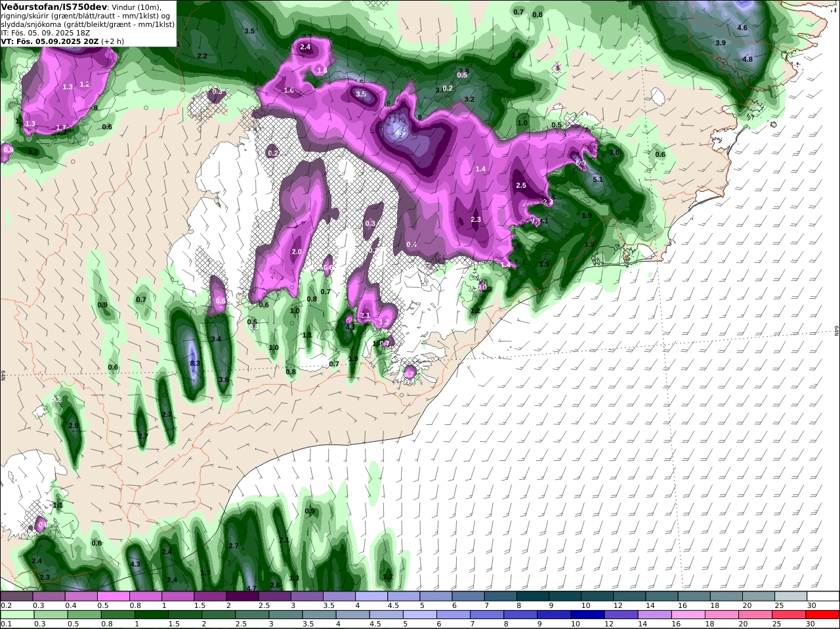Click the 0.2 tick label in the upper legend
This screenshot has width=840, height=629.
(6, 605)
